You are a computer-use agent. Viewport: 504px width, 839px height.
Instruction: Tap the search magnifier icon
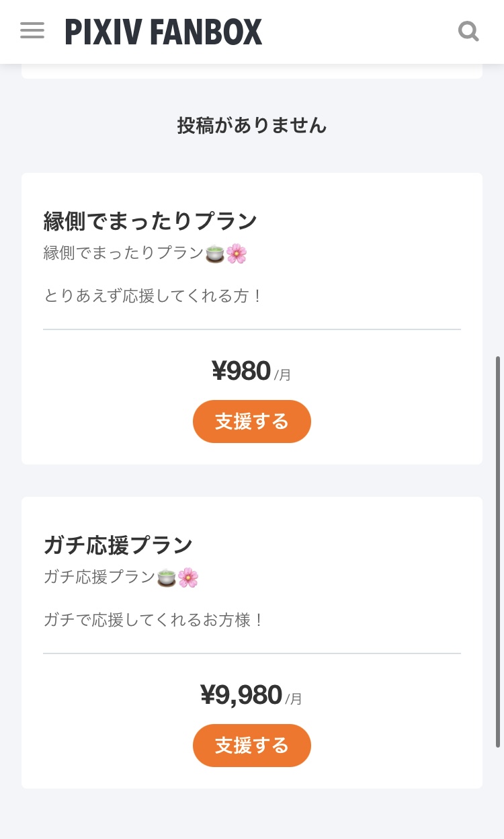click(468, 31)
